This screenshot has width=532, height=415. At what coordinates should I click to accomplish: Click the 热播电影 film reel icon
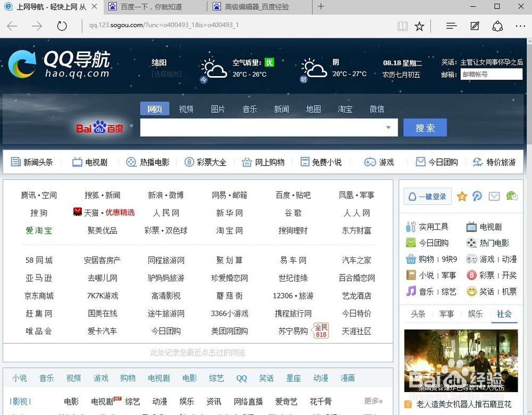131,162
